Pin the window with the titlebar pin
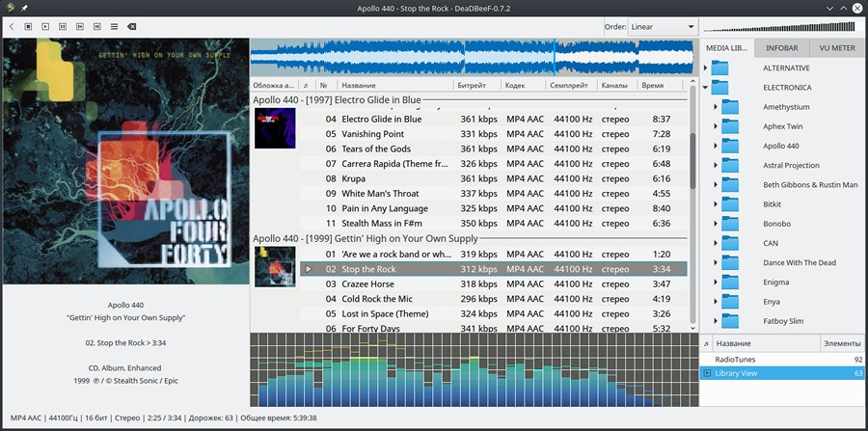 point(24,7)
